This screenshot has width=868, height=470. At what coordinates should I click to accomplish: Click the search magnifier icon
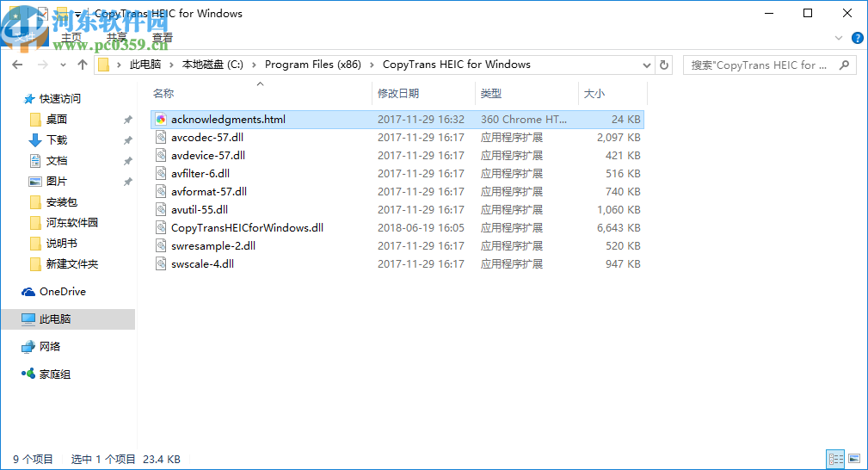(844, 65)
